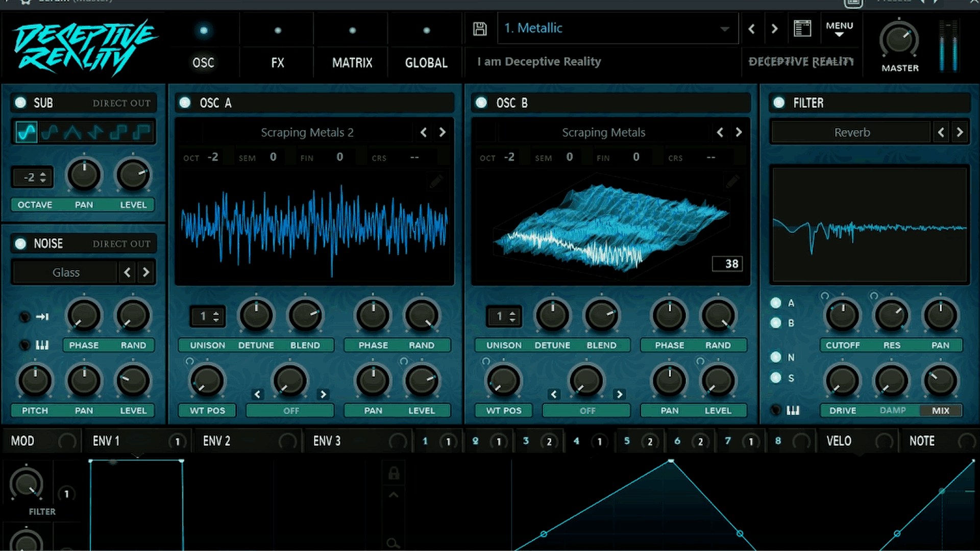Screen dimensions: 980x551
Task: Click the previous arrow on the Glass noise selector
Action: click(x=127, y=272)
